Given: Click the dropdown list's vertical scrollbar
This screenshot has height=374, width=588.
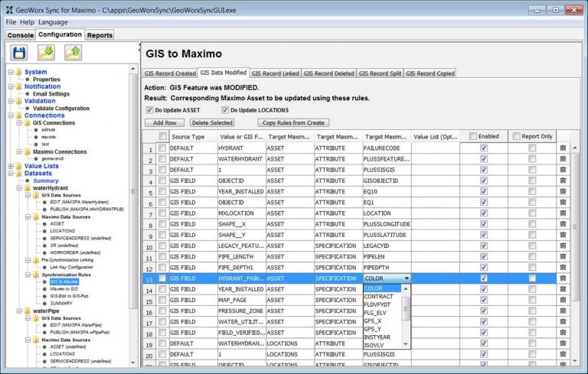Looking at the screenshot, I should pos(406,310).
